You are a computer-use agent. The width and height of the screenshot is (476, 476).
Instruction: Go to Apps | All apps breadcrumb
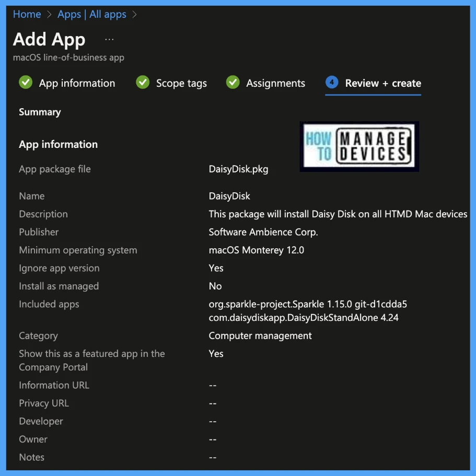point(91,14)
